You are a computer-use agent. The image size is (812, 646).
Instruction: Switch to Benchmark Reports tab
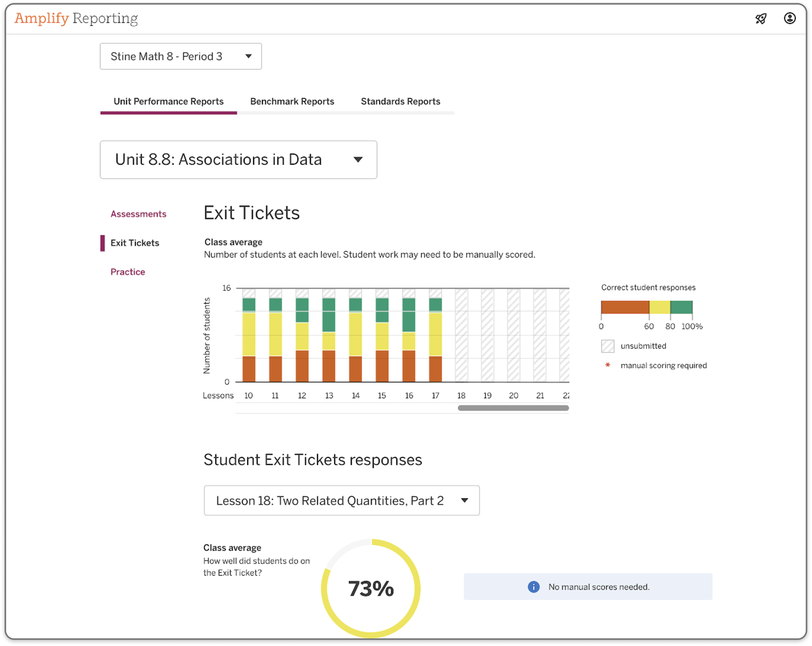(x=292, y=101)
